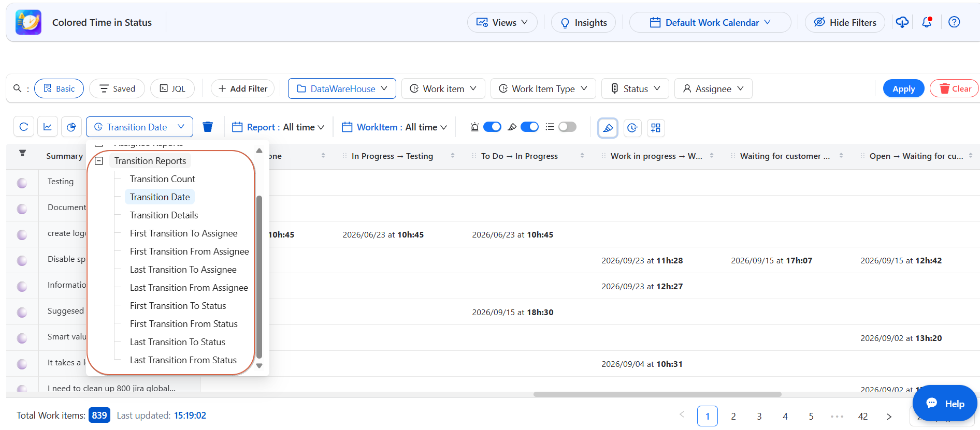Click the question mark help icon

point(954,22)
